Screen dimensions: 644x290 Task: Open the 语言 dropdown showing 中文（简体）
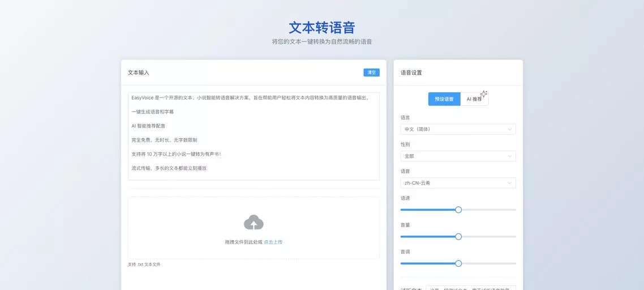(458, 129)
